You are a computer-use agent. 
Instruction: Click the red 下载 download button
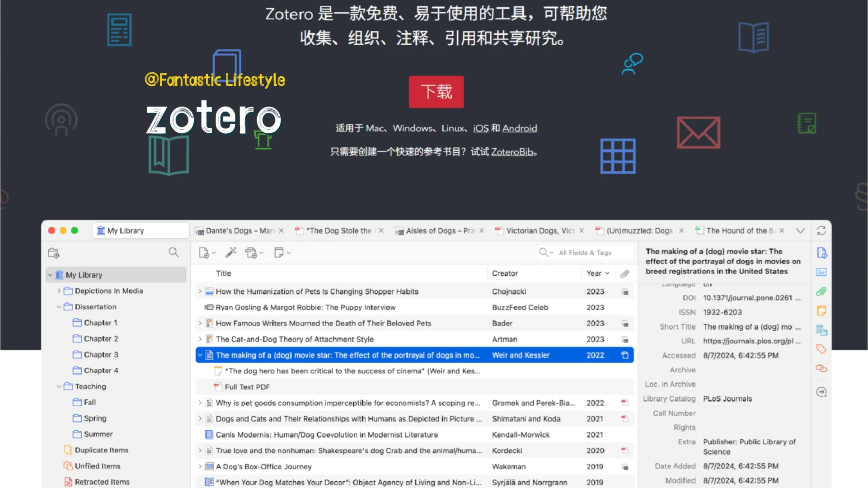(436, 92)
